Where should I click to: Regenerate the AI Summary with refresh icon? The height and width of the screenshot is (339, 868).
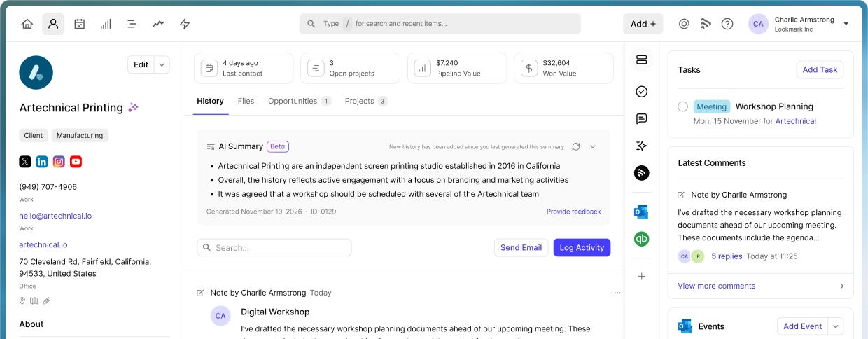point(576,146)
